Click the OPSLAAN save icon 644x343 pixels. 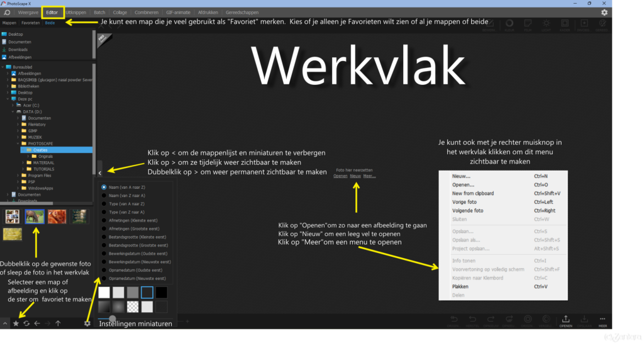point(584,321)
